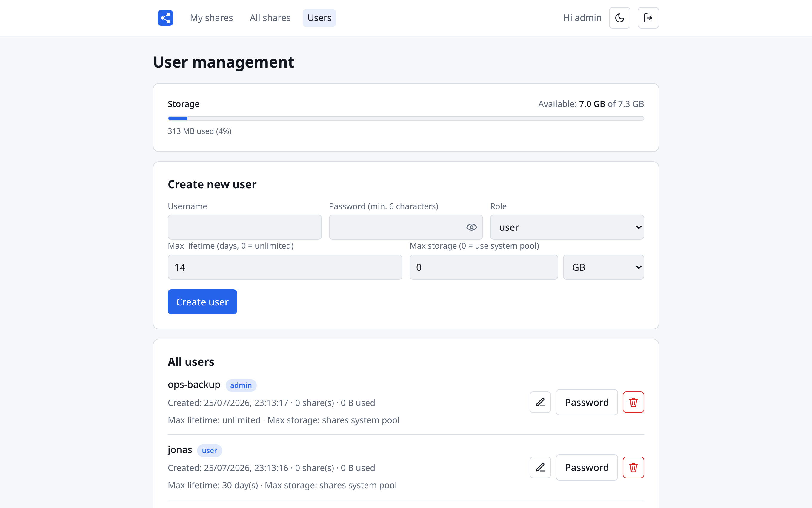This screenshot has height=508, width=812.
Task: Change password for jonas
Action: tap(587, 467)
